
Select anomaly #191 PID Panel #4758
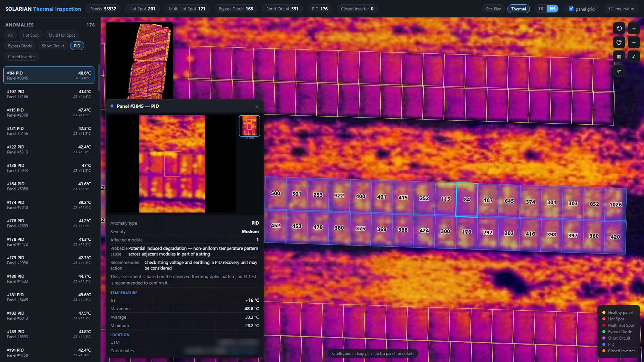point(49,352)
